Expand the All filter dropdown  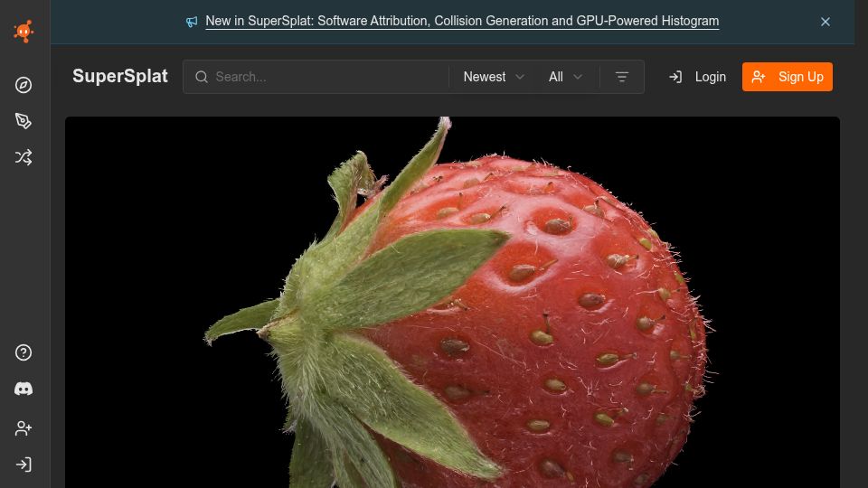tap(565, 77)
